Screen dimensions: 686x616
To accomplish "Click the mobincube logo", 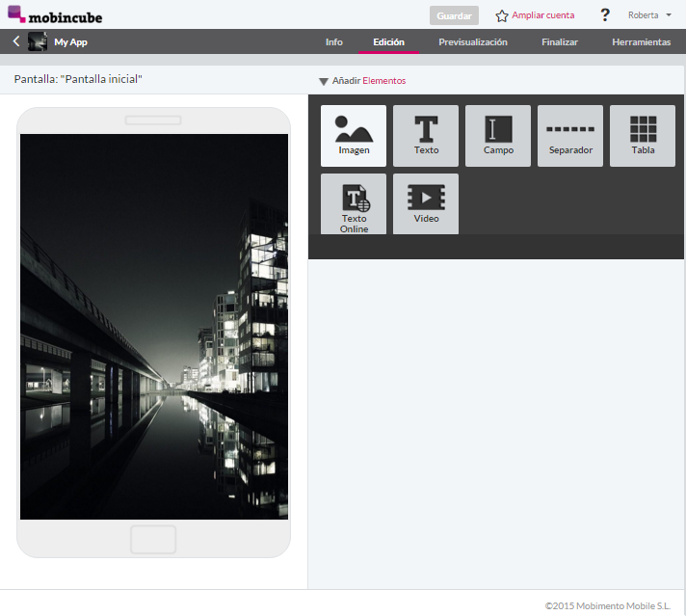I will (55, 14).
